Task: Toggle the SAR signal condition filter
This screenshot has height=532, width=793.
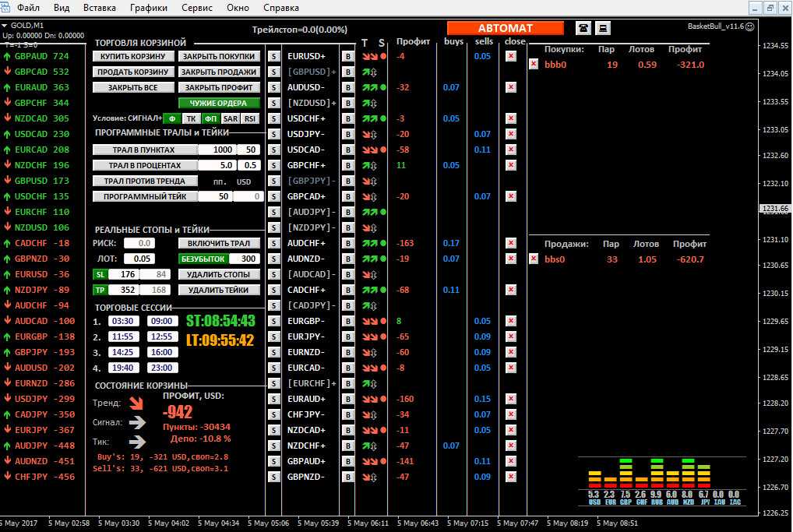Action: 231,118
